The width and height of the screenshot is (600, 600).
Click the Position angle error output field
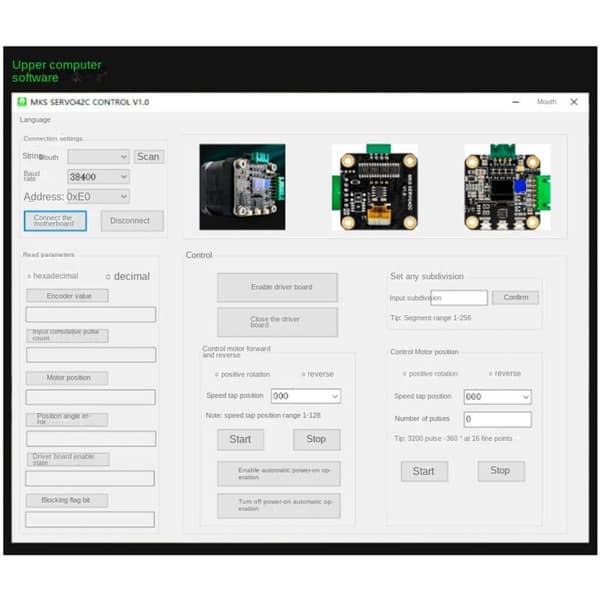91,439
